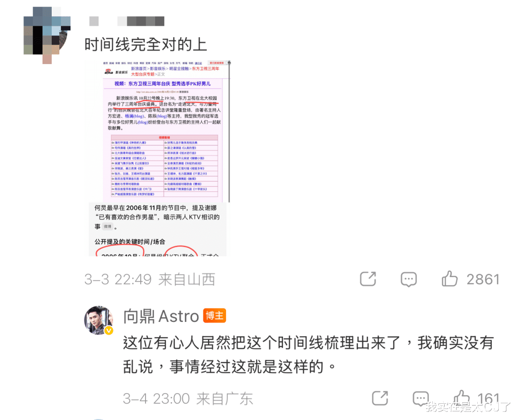Viewport: 517px width, 420px height.
Task: Open 向鼎 Astro's profile avatar
Action: [99, 320]
